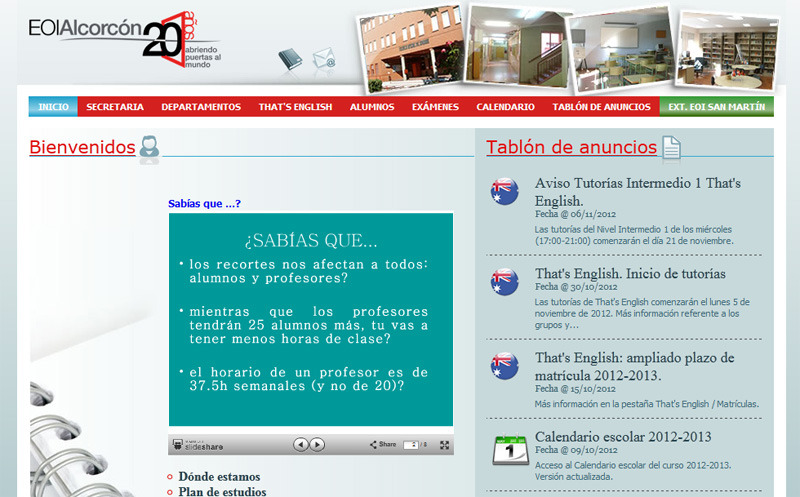The height and width of the screenshot is (497, 800).
Task: Click date text Fecha @ 09/10/2012
Action: coord(576,450)
